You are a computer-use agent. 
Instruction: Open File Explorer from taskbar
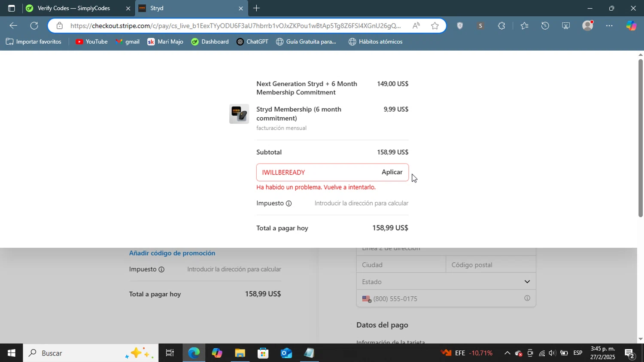(x=240, y=353)
